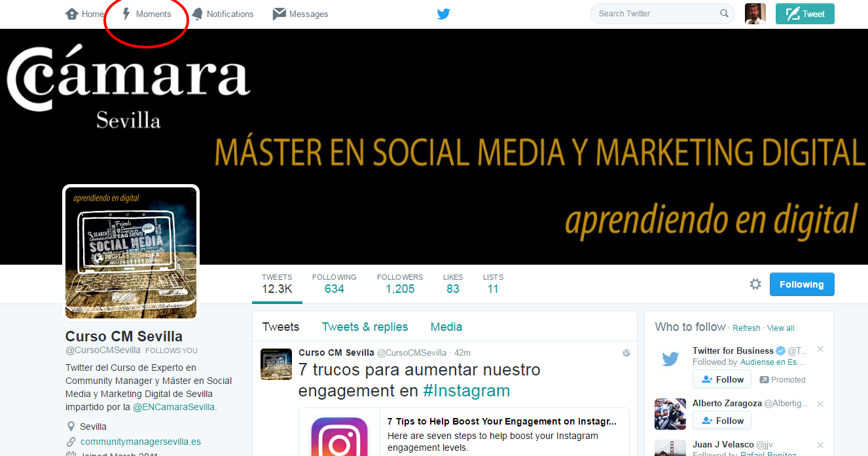Viewport: 868px width, 456px height.
Task: Open the gear user actions dropdown
Action: point(755,284)
